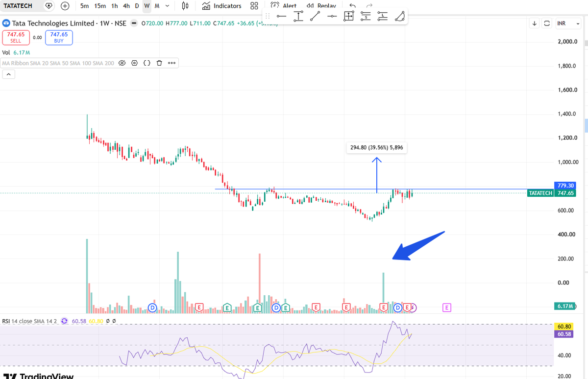
Task: Click the 2,000.0 price axis label
Action: click(567, 42)
